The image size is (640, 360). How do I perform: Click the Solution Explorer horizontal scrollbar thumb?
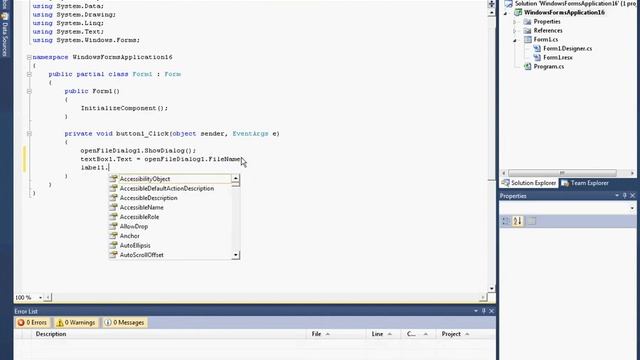(x=562, y=173)
